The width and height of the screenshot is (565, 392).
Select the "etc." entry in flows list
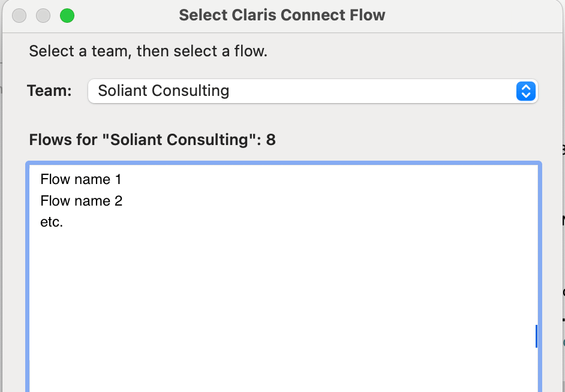(x=52, y=222)
